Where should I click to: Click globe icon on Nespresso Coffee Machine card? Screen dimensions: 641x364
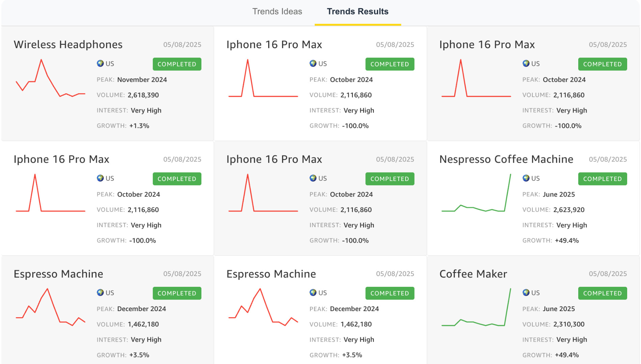tap(526, 178)
